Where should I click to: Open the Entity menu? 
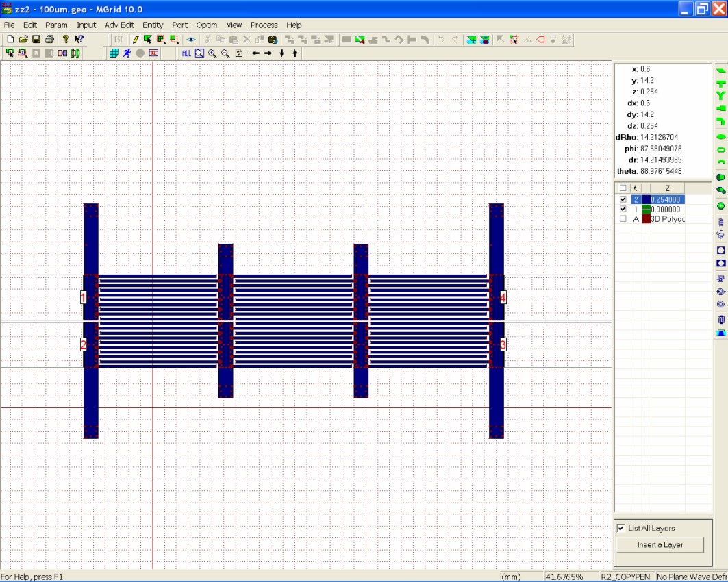point(153,25)
